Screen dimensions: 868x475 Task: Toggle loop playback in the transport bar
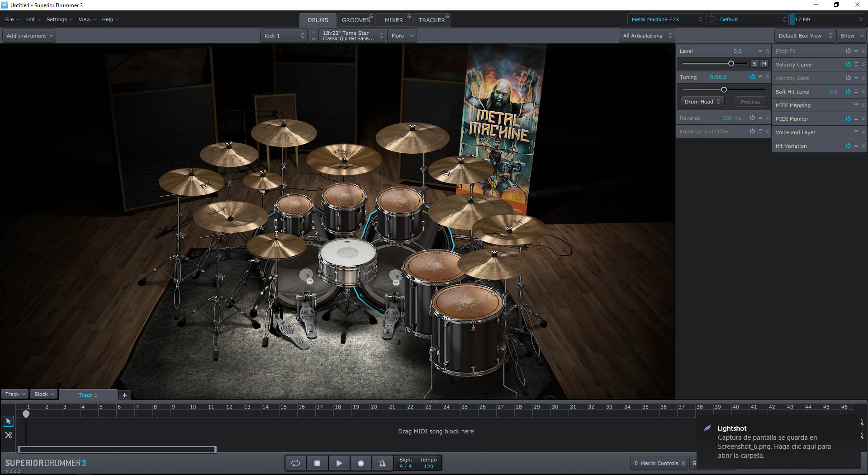(x=295, y=463)
